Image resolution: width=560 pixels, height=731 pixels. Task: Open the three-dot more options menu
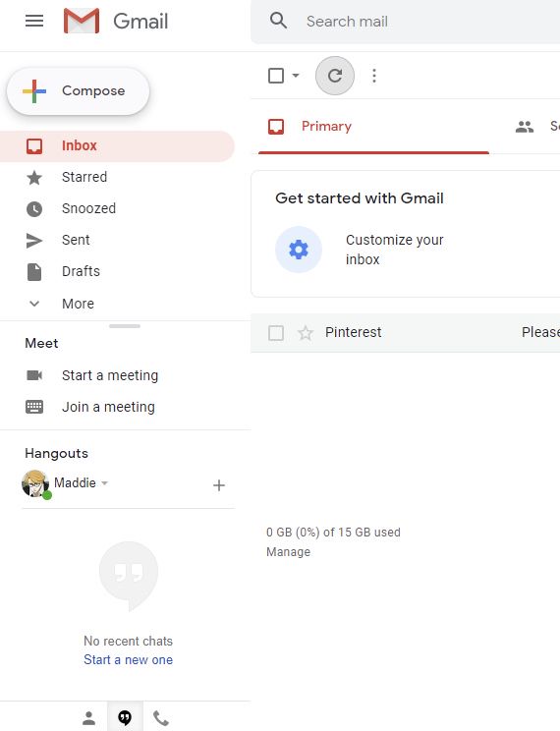click(374, 76)
